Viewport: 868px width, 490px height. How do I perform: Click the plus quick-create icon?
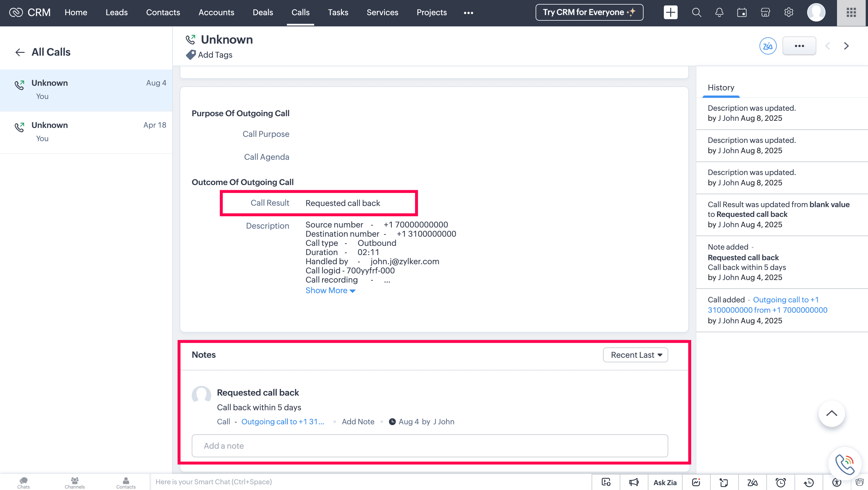coord(670,13)
